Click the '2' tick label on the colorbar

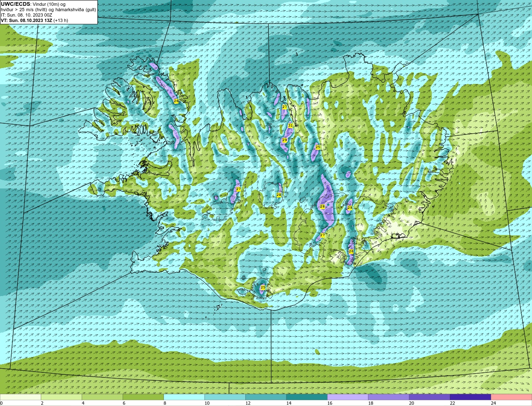42,403
